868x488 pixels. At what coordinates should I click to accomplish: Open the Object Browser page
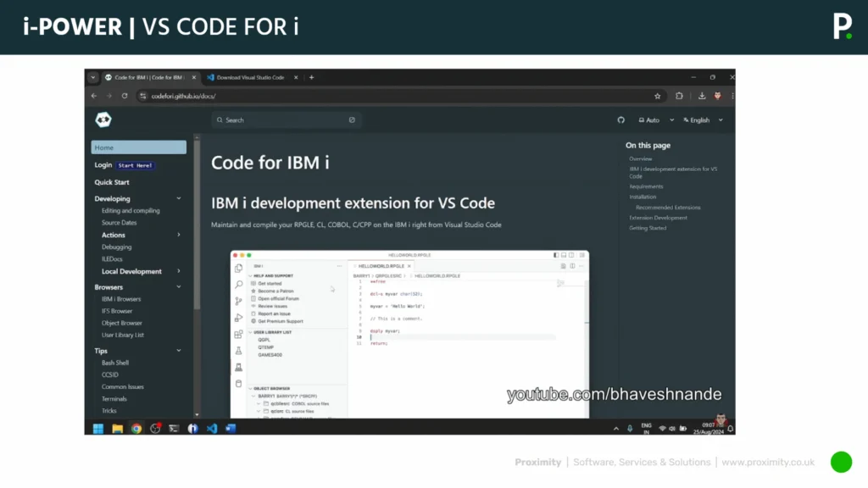coord(122,323)
